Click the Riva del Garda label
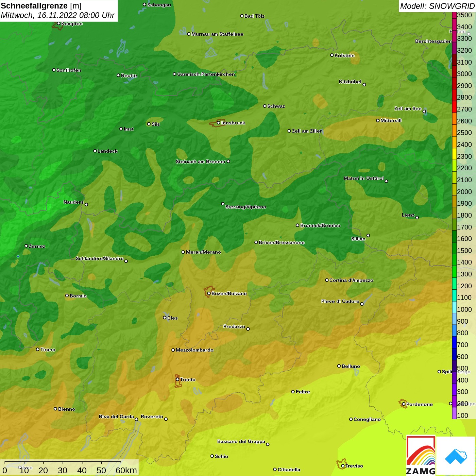 (116, 417)
